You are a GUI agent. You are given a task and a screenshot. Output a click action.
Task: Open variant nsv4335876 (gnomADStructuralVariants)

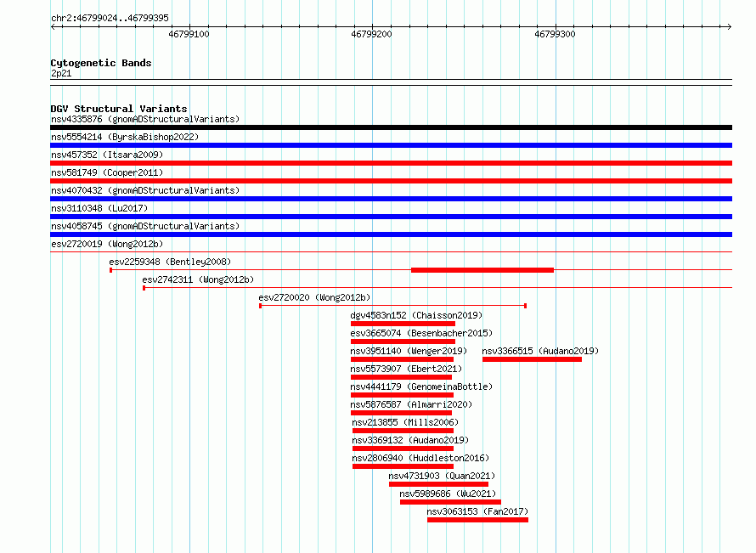tap(145, 119)
